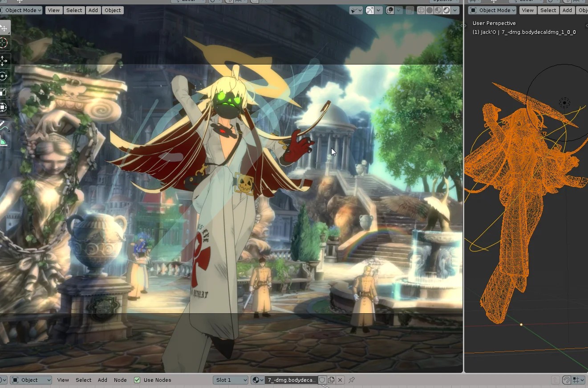Unlink the 7_-dmg.bodydeca material with the X
Screen dimensions: 588x388
click(x=340, y=380)
